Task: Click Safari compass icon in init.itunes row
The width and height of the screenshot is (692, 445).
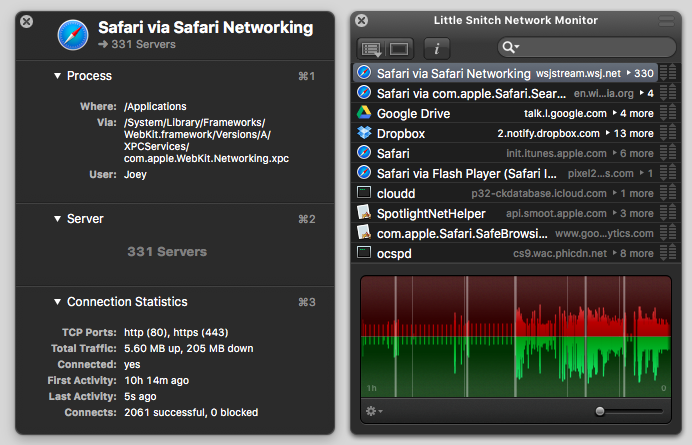Action: click(x=364, y=153)
